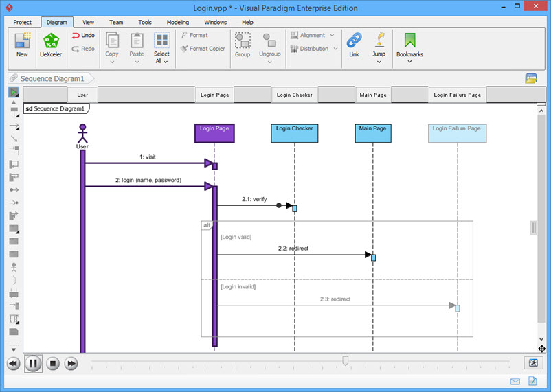Click the Bookmarks ribbon icon
The image size is (551, 392).
[x=409, y=40]
